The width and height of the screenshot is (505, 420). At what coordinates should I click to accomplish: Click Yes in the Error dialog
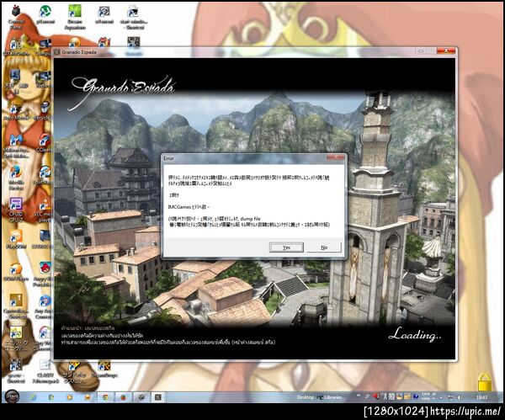(x=286, y=247)
